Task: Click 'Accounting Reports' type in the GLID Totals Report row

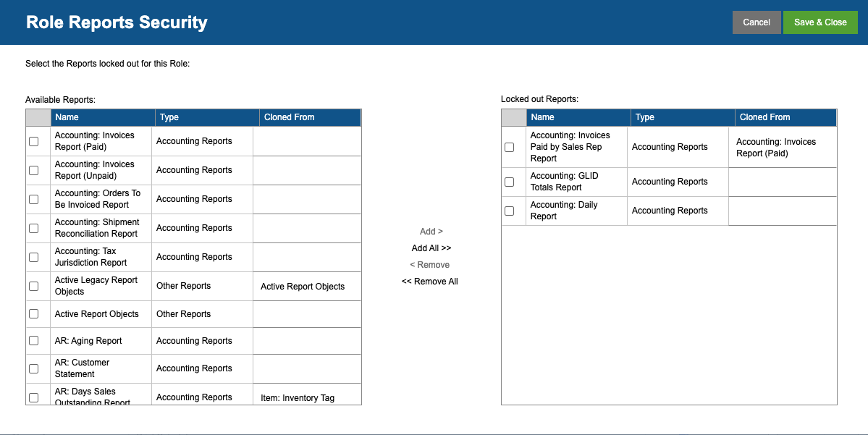Action: pyautogui.click(x=670, y=182)
